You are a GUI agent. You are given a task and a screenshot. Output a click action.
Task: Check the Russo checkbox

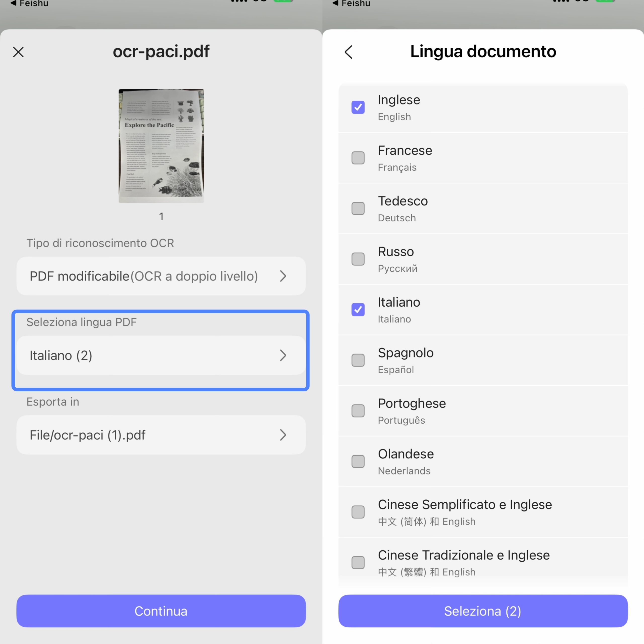[x=358, y=259]
